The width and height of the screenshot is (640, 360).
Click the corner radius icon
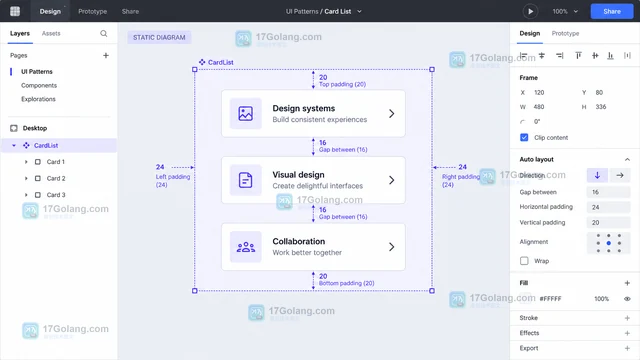coord(522,122)
